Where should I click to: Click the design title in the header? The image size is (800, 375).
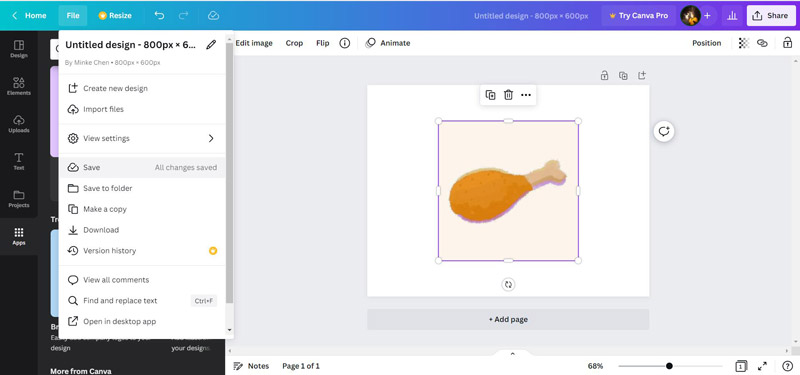tap(531, 16)
